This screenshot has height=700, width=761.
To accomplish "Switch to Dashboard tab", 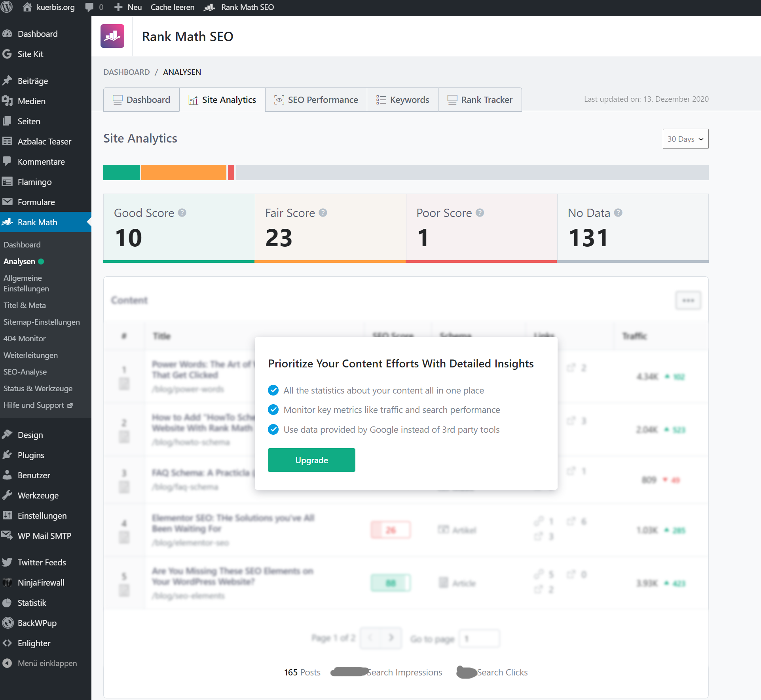I will [x=141, y=100].
